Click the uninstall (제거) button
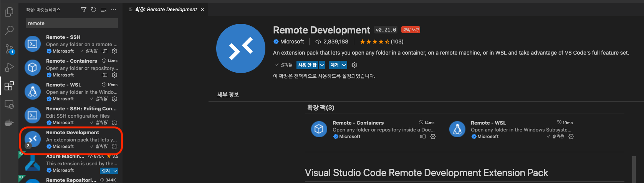The height and width of the screenshot is (183, 644). (x=334, y=65)
